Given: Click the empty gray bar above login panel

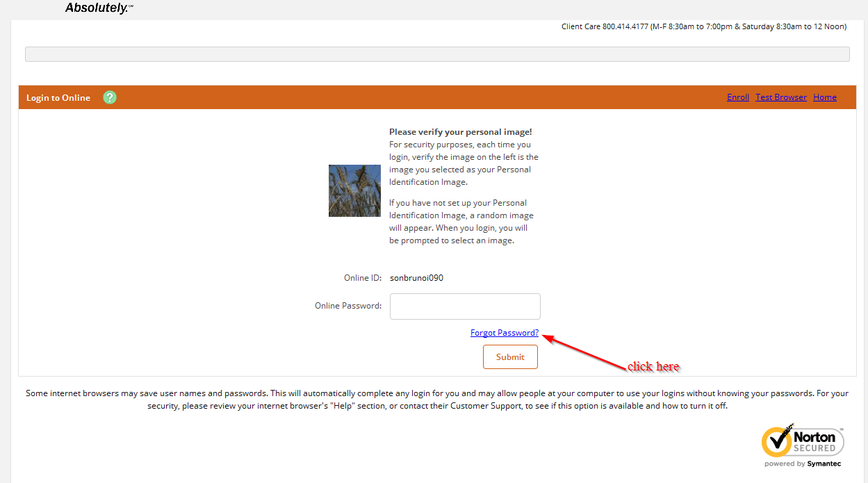Looking at the screenshot, I should coord(437,54).
